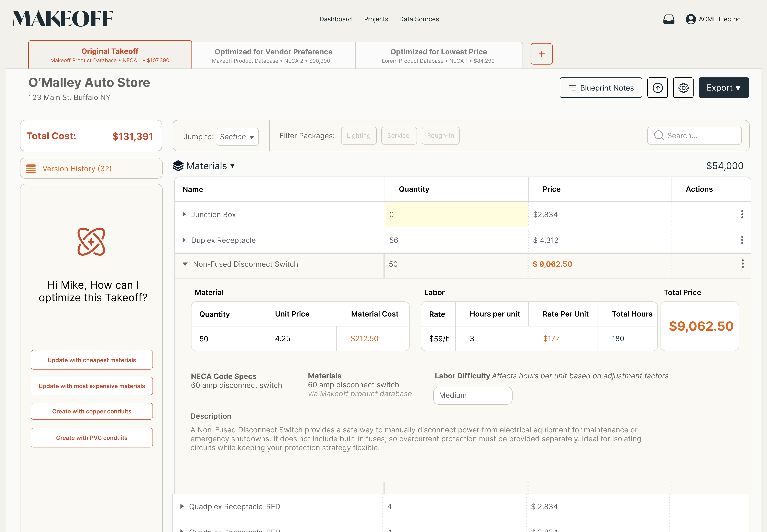Viewport: 767px width, 532px height.
Task: Open Blueprint Notes
Action: point(601,88)
